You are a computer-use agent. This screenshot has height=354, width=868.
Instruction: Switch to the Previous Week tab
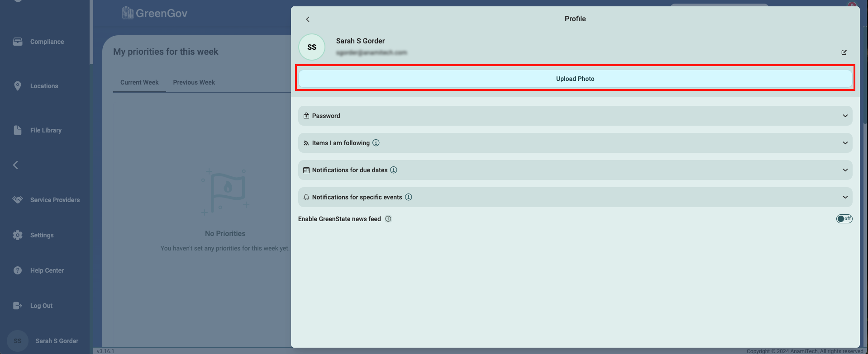tap(194, 82)
